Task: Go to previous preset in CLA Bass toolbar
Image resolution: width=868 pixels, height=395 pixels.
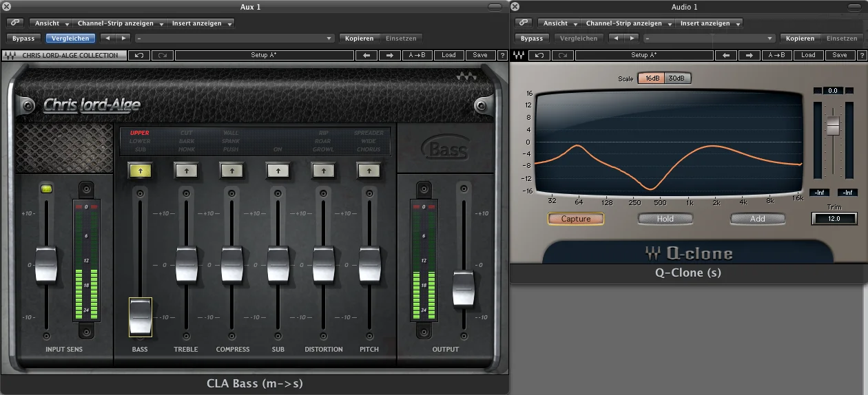Action: [x=366, y=55]
